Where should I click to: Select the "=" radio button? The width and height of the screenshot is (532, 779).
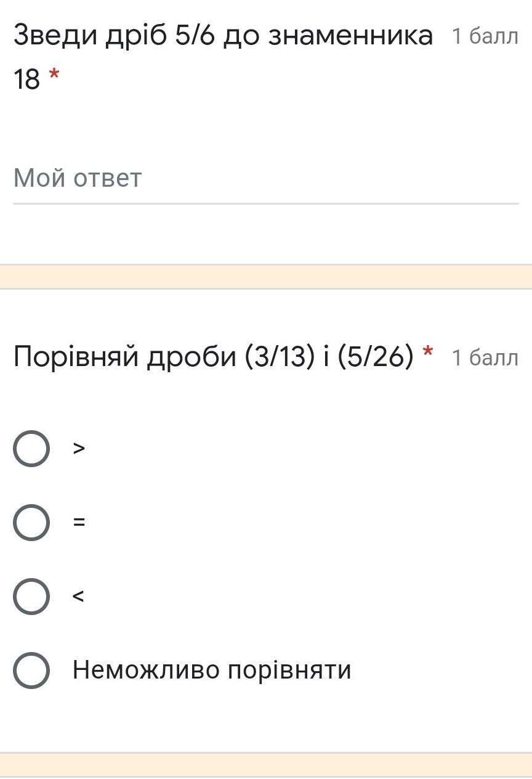tap(31, 523)
